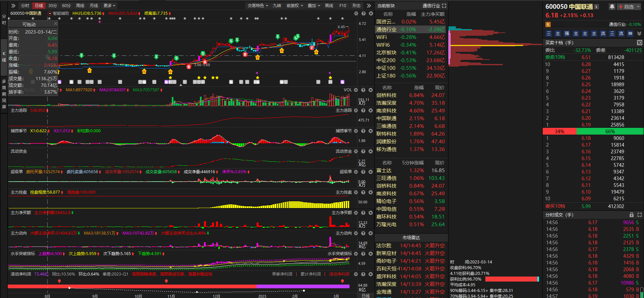This screenshot has width=644, height=298.
Task: Open the 主力动向 panel settings gear
Action: (x=356, y=233)
